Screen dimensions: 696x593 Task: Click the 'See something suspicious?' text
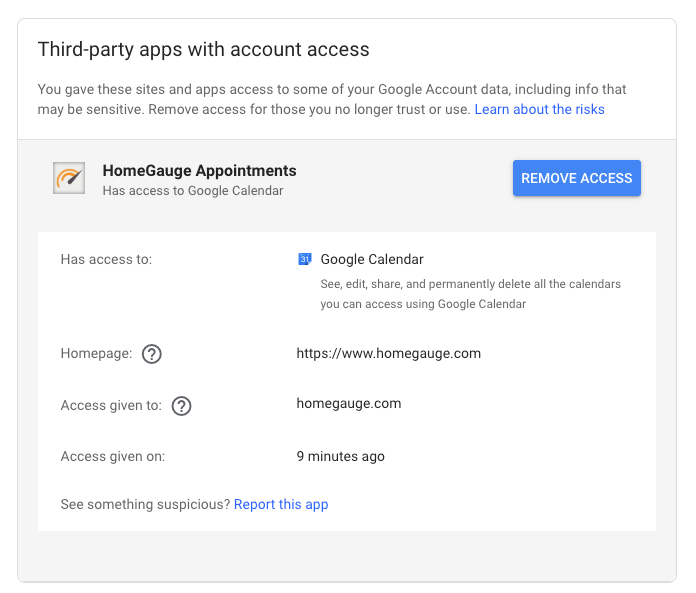coord(145,504)
